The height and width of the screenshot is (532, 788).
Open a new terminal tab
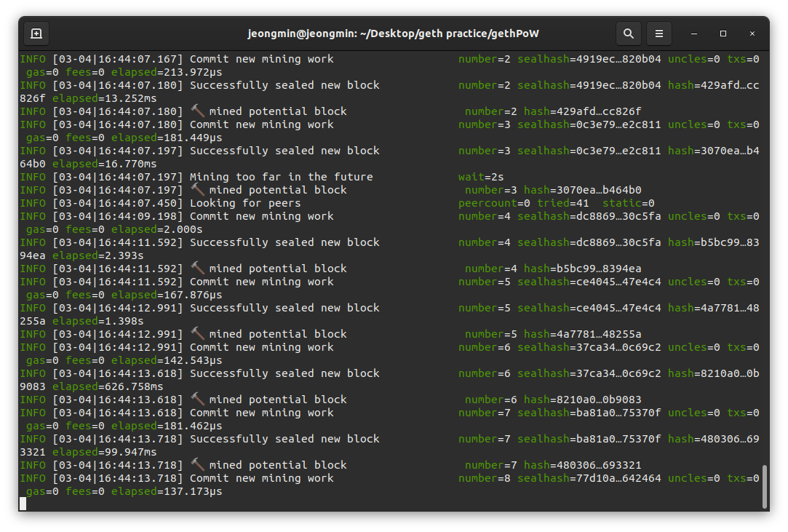36,33
